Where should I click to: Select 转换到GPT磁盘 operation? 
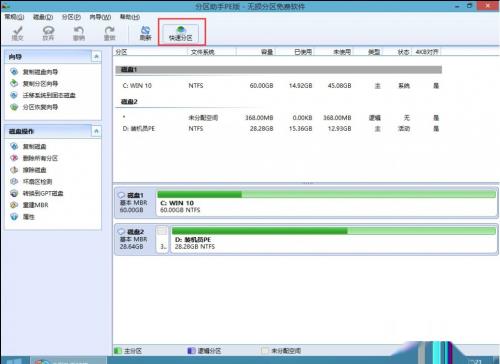pyautogui.click(x=37, y=193)
